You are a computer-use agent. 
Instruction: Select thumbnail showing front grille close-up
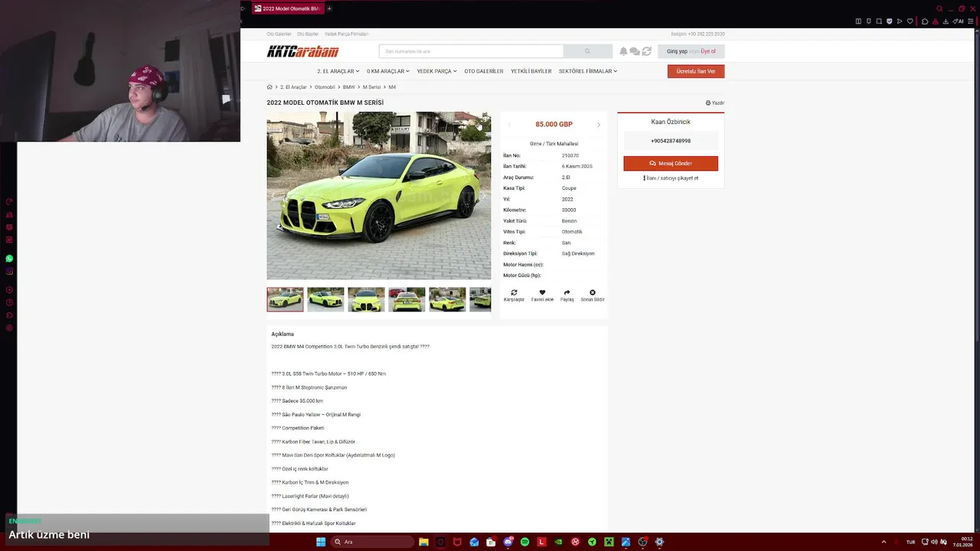click(366, 299)
